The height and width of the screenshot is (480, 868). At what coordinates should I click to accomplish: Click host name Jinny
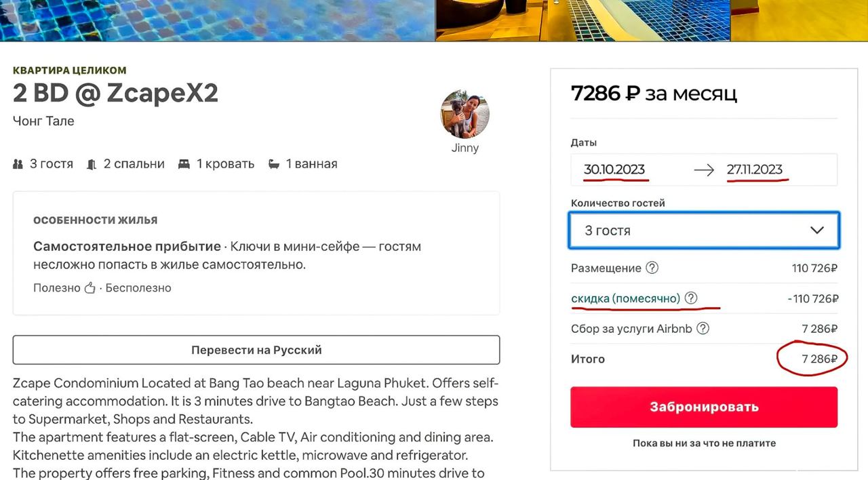click(x=465, y=148)
